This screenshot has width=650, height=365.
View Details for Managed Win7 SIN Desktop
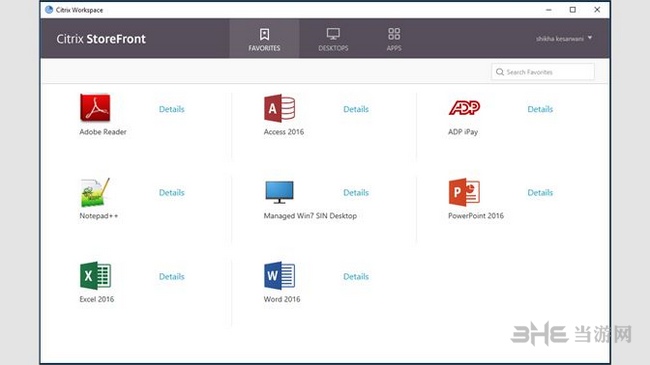pos(356,192)
